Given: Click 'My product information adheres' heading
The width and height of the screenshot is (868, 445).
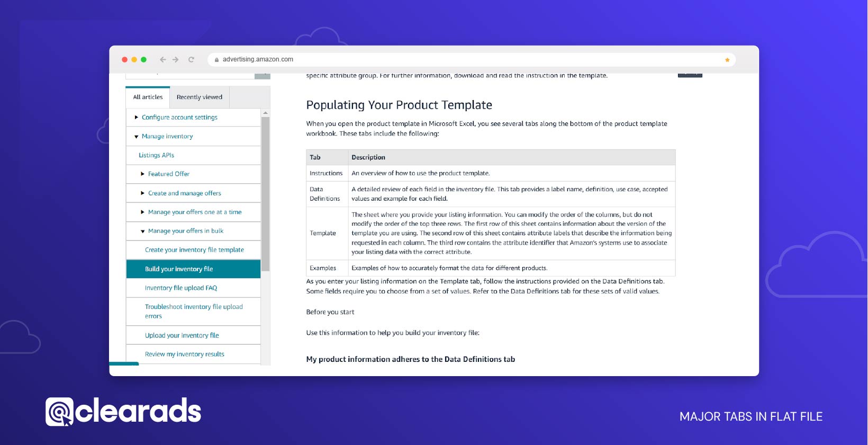Looking at the screenshot, I should coord(410,359).
